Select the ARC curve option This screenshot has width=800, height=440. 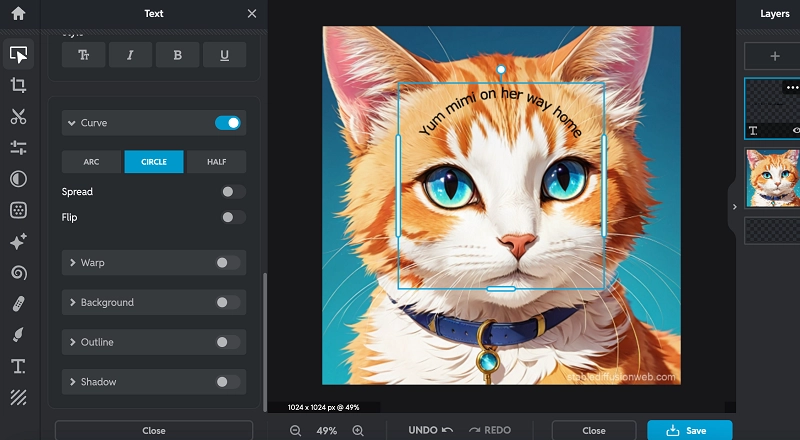91,162
